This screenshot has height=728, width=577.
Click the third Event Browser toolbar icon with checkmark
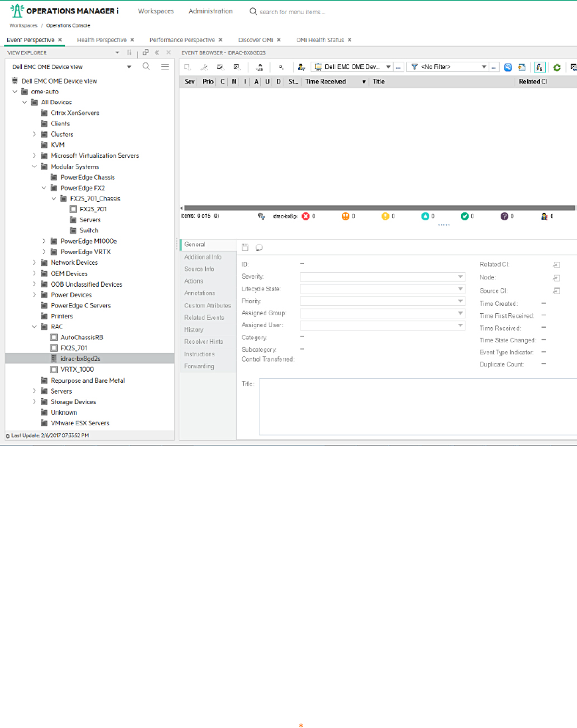(220, 67)
